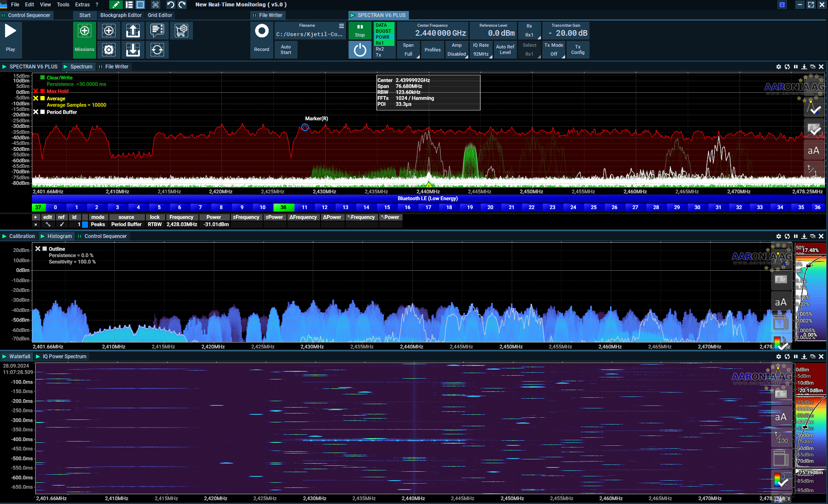This screenshot has width=828, height=504.
Task: Open the shopping cart settings icon
Action: 181,31
